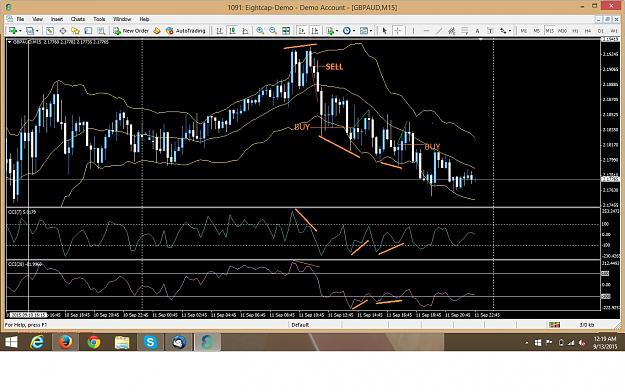Select the Arrows drawing tool
Image resolution: width=625 pixels, height=392 pixels.
(x=503, y=31)
